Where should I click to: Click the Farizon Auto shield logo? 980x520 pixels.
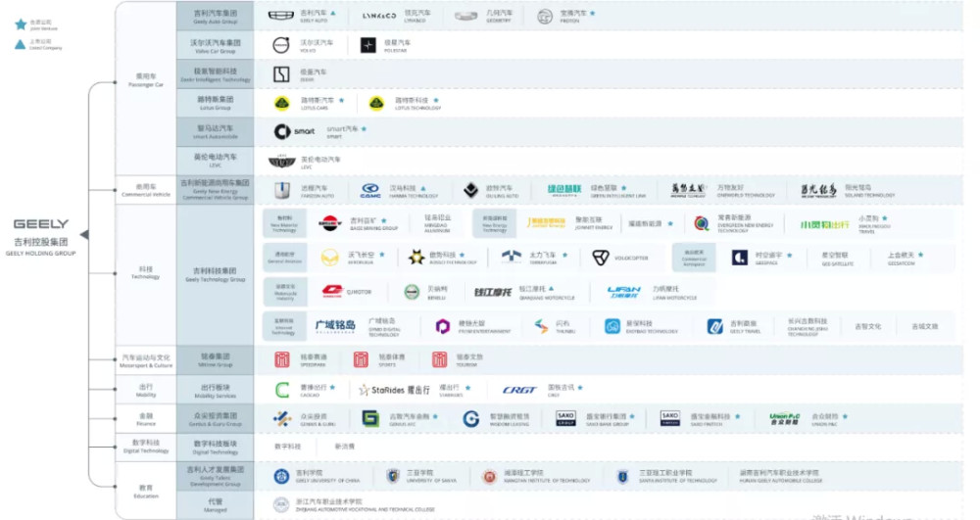point(282,190)
